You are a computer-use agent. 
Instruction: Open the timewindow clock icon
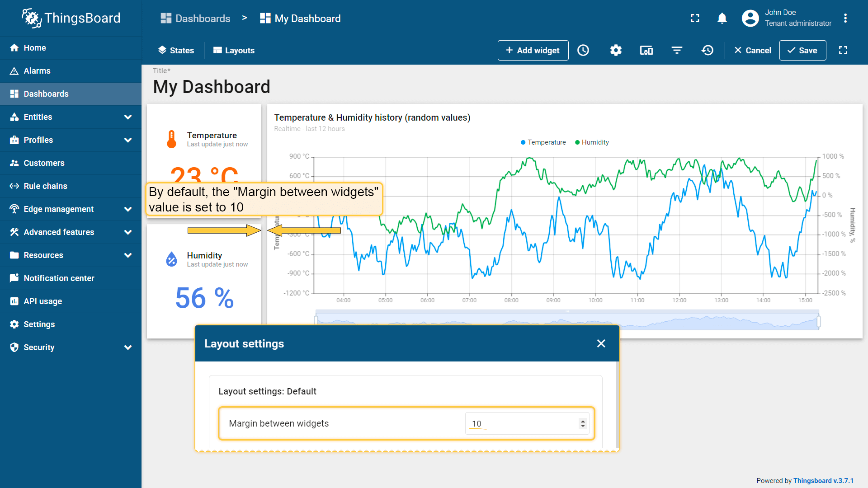[x=583, y=50]
